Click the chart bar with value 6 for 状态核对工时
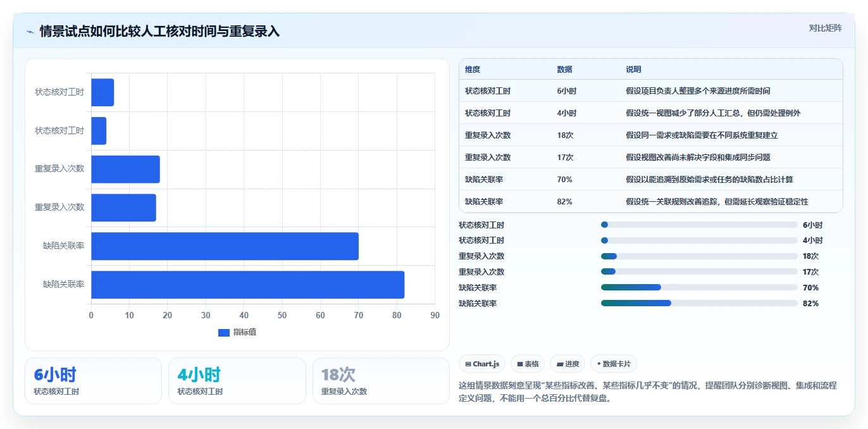The height and width of the screenshot is (429, 868). (x=102, y=92)
